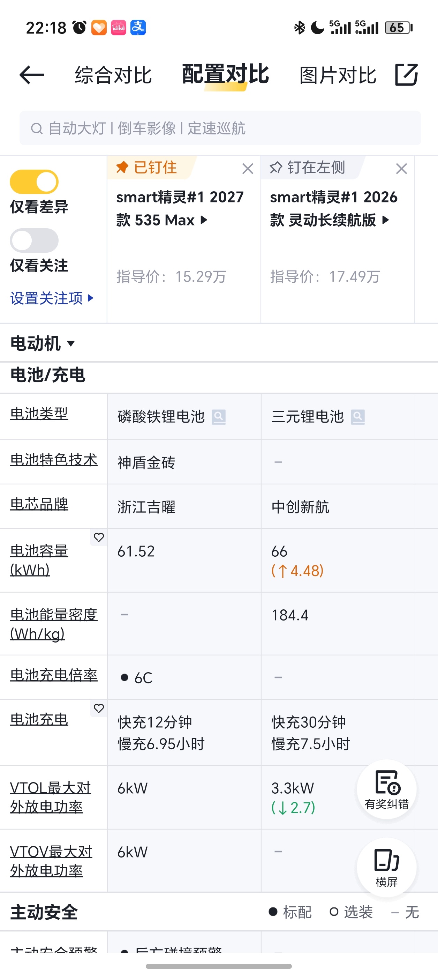This screenshot has height=980, width=438.
Task: Open the 有奖纠错 floating button
Action: click(x=386, y=789)
